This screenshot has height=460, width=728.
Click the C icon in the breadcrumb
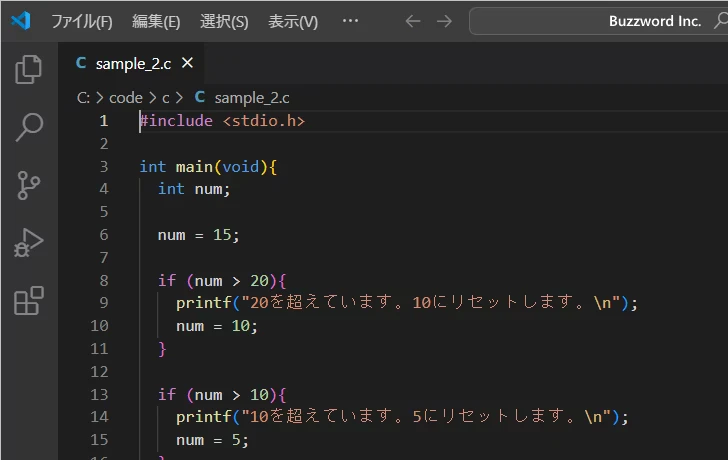click(x=200, y=97)
